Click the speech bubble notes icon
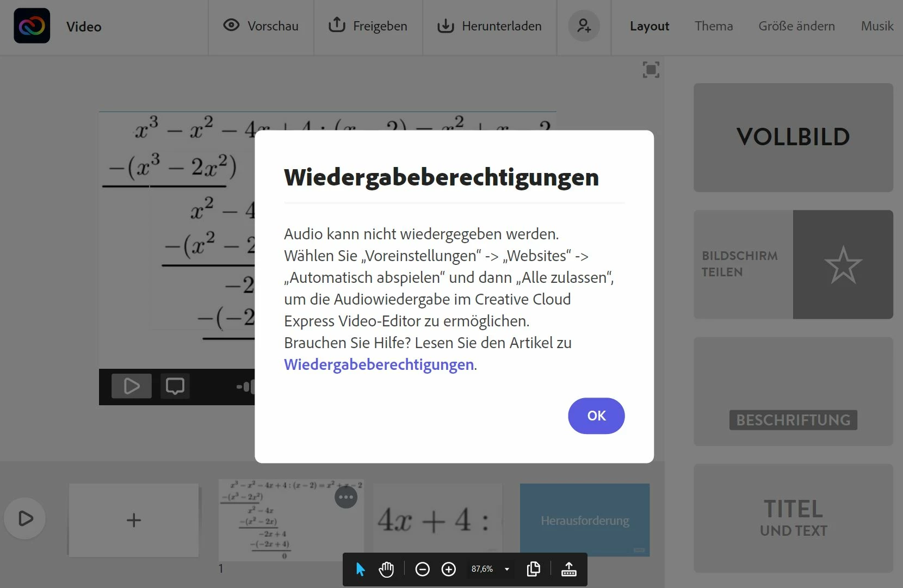Screen dimensions: 903x588 click(x=175, y=386)
